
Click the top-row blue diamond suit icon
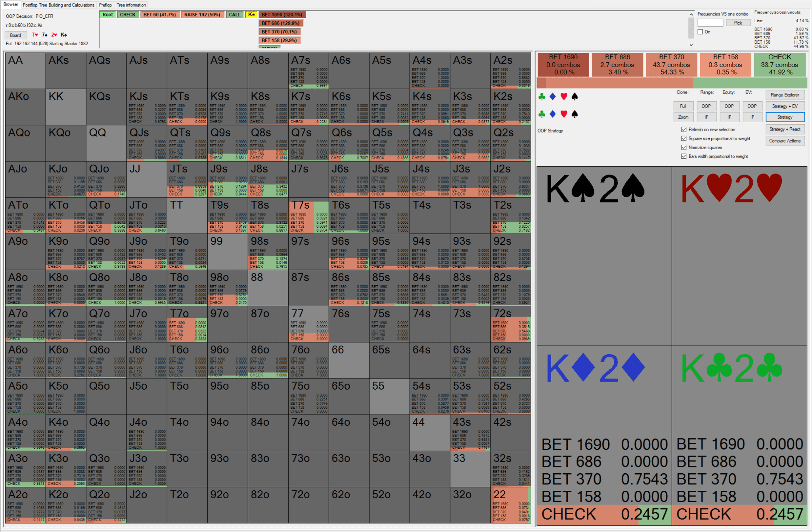553,96
